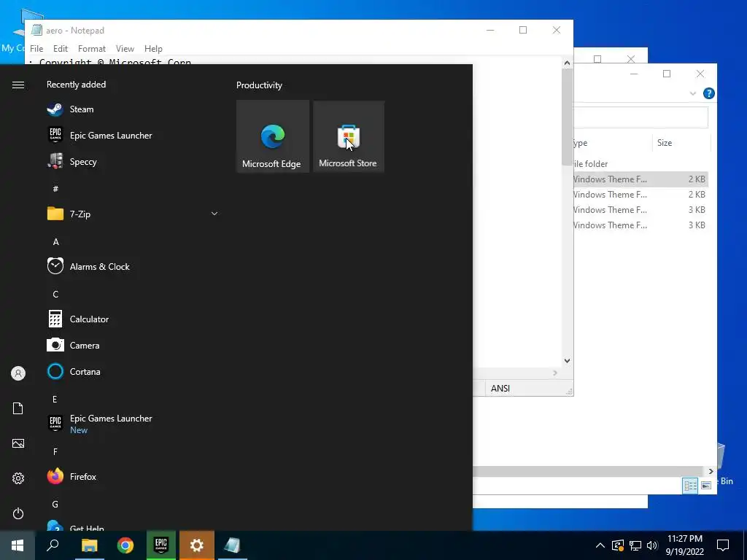
Task: Click the Power button in Start
Action: 18,513
